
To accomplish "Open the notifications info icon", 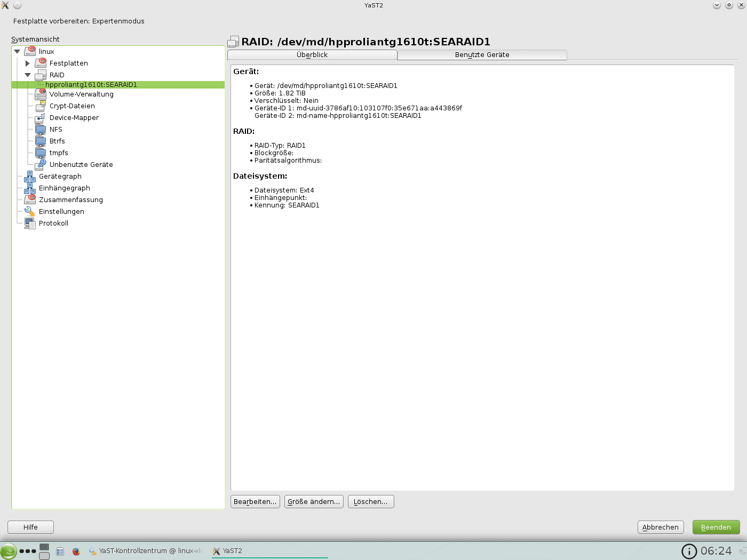I will [689, 551].
